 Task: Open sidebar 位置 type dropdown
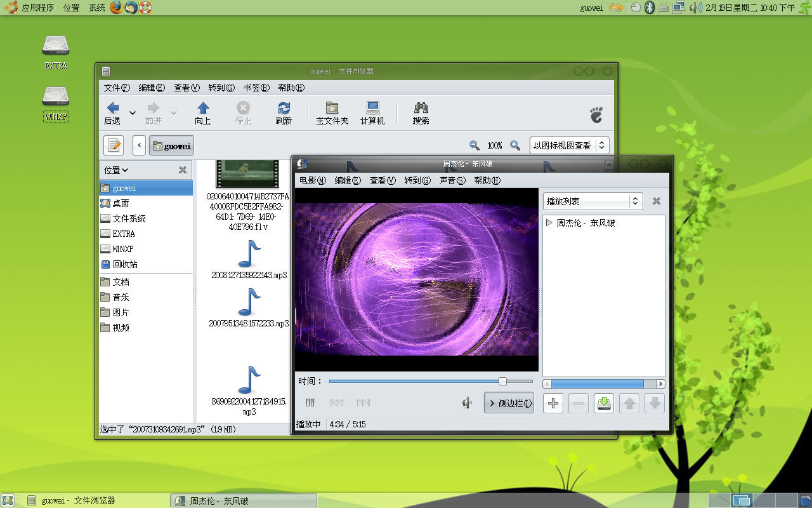116,170
